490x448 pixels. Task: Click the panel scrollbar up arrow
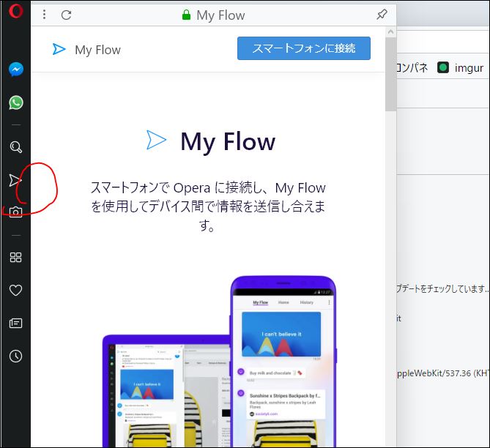tap(390, 32)
